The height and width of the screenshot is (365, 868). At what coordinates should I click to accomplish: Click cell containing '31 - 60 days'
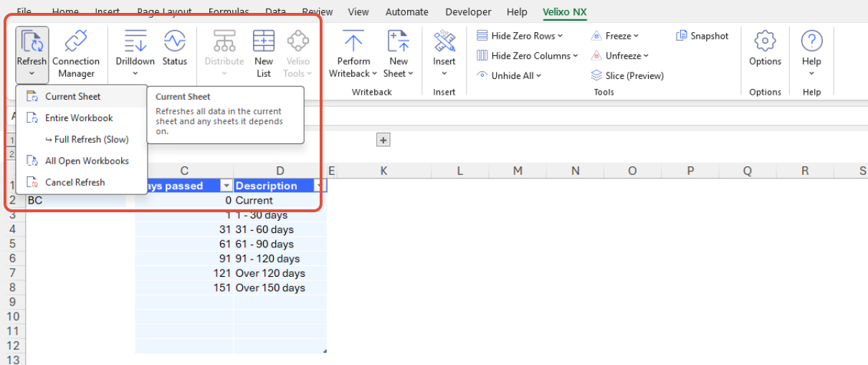(280, 229)
